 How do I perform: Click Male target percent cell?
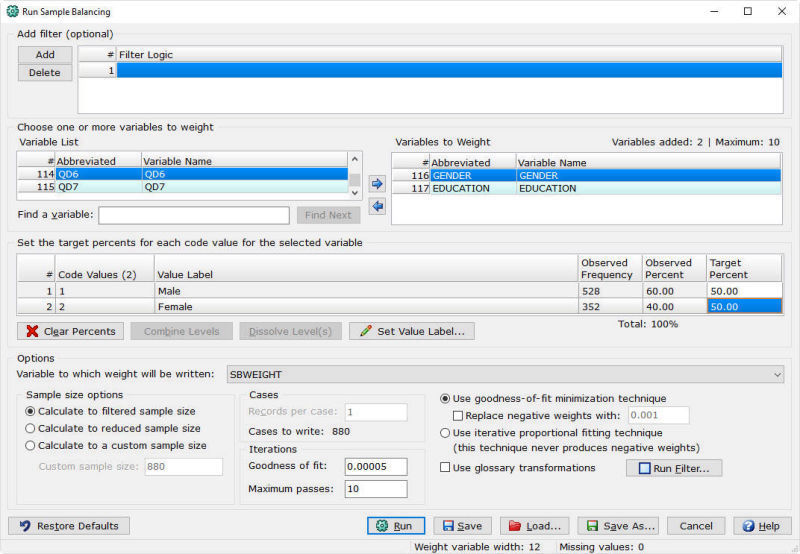(x=744, y=291)
